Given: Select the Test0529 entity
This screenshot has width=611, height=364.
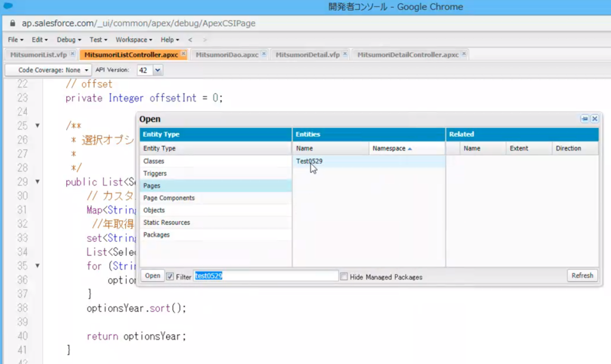Looking at the screenshot, I should point(369,161).
